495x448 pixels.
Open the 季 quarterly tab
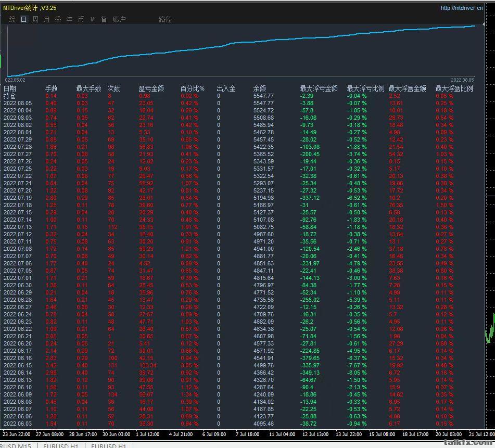point(58,20)
